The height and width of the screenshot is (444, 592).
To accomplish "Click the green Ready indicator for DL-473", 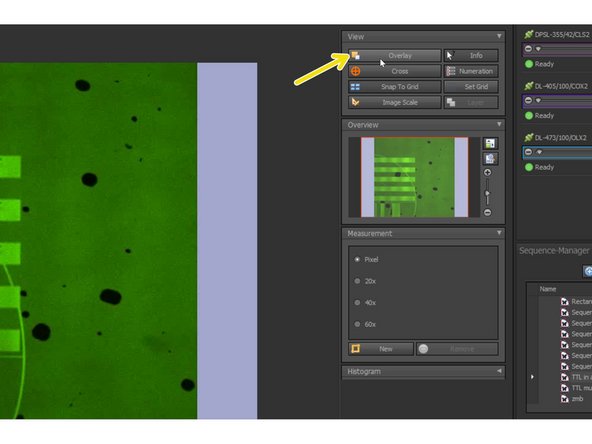I will pos(529,167).
